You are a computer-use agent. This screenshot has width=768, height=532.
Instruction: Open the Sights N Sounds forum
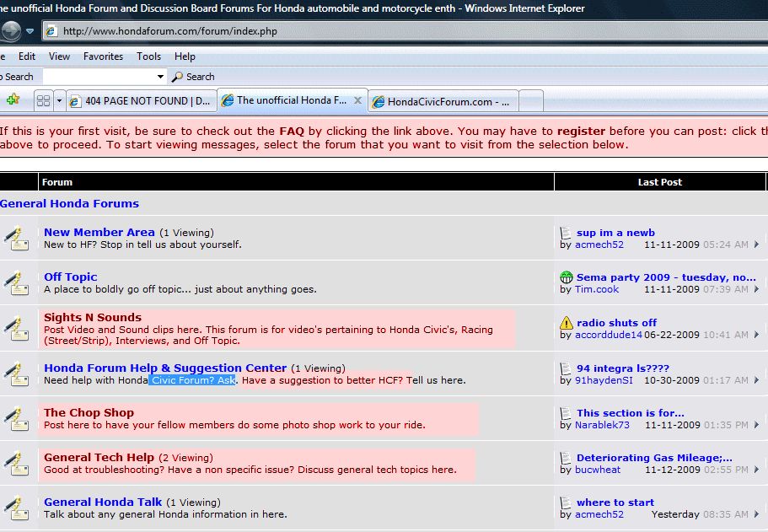click(93, 318)
